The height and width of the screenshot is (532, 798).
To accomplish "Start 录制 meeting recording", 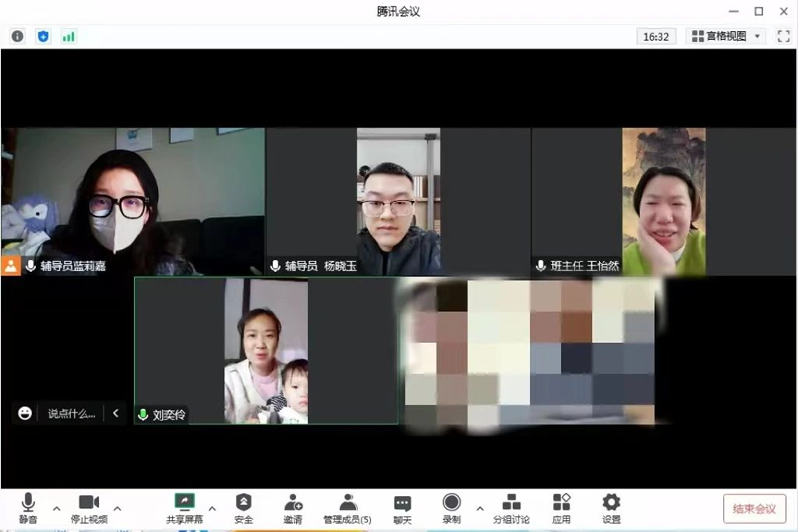I will pos(452,508).
